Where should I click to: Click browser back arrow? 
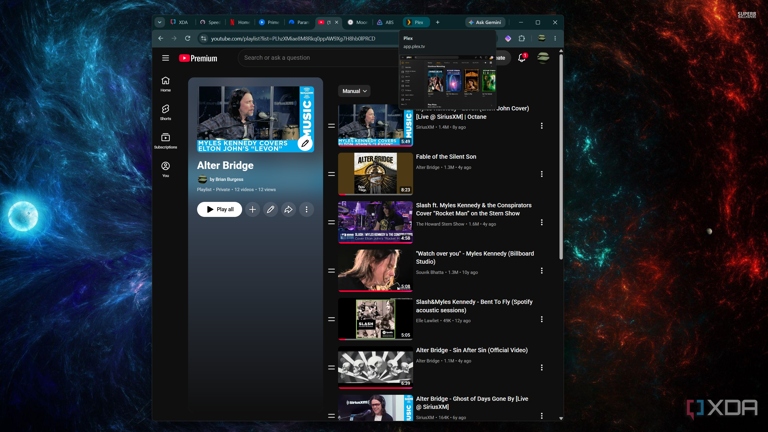pos(161,38)
